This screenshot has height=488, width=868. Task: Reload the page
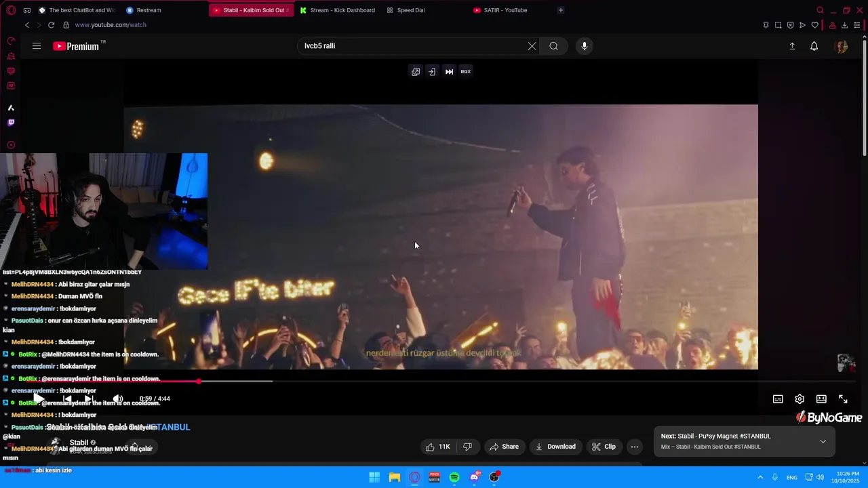pos(51,25)
